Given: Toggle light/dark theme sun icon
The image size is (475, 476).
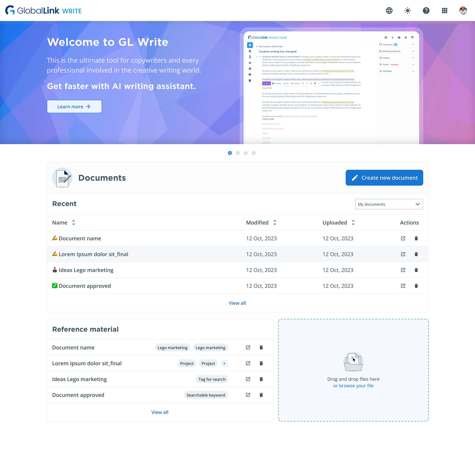Looking at the screenshot, I should pyautogui.click(x=408, y=11).
